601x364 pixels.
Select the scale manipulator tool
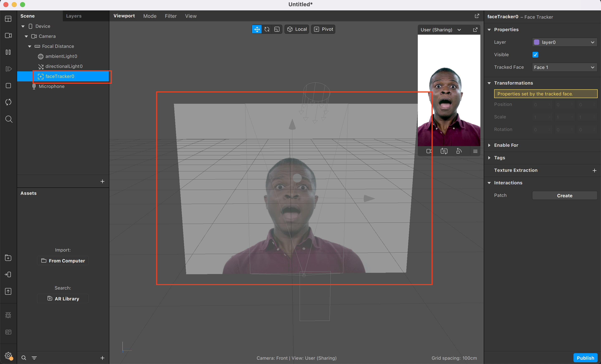277,29
